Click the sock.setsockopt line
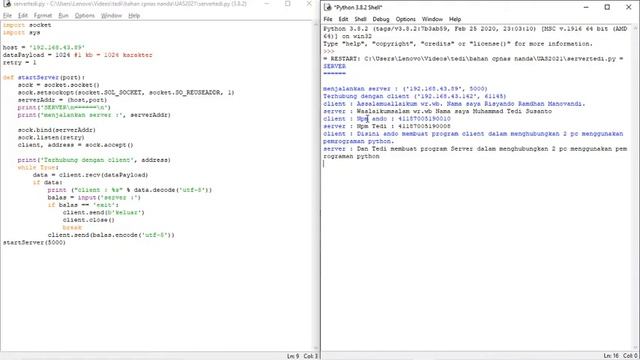 (126, 93)
